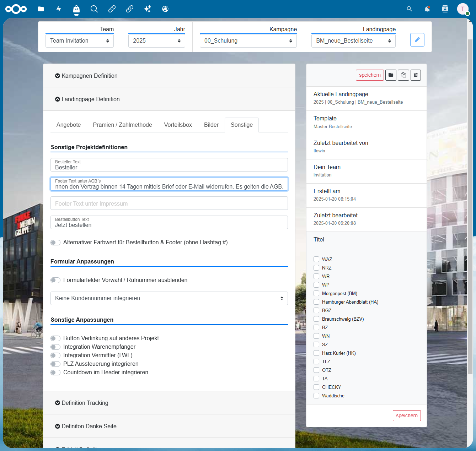Open the Activity lightning bolt icon
The image size is (476, 451).
point(59,9)
